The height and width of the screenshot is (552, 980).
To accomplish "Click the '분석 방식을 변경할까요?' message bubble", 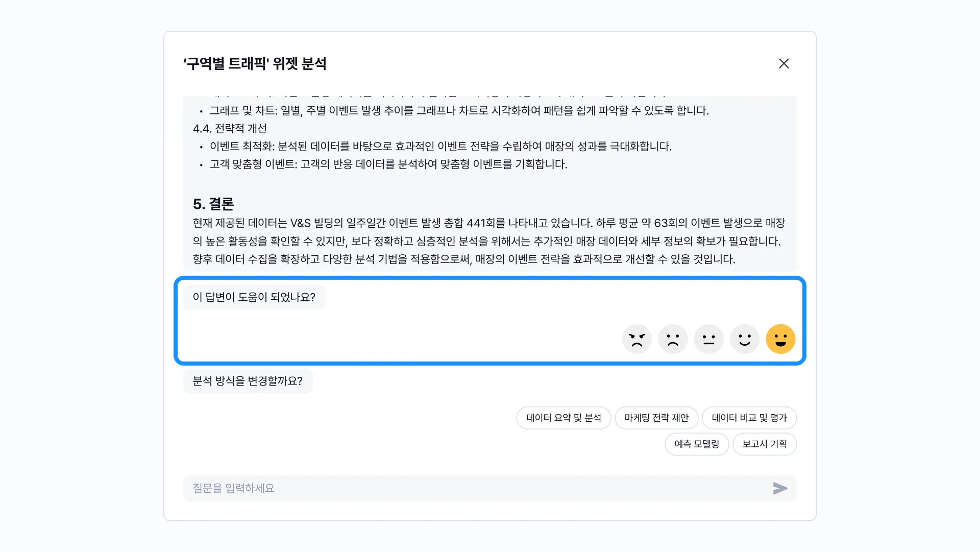I will coord(248,381).
